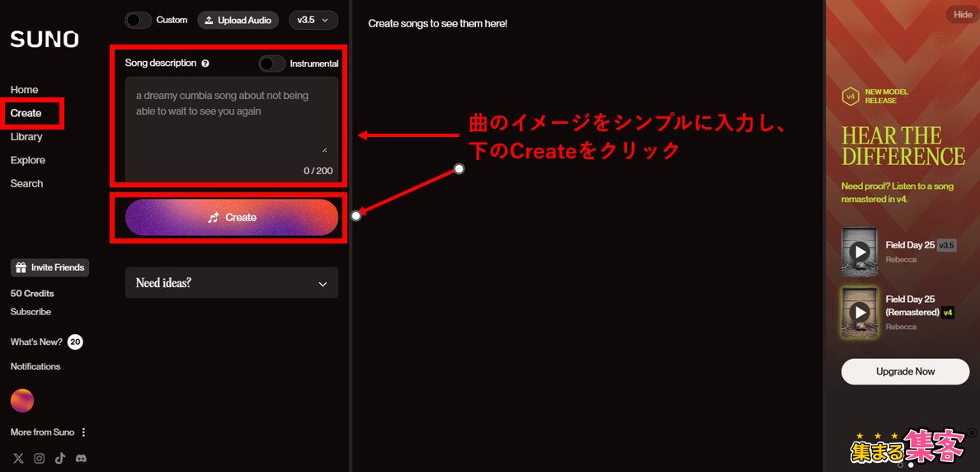Click the HEAR THE DIFFERENCE heading

[903, 146]
